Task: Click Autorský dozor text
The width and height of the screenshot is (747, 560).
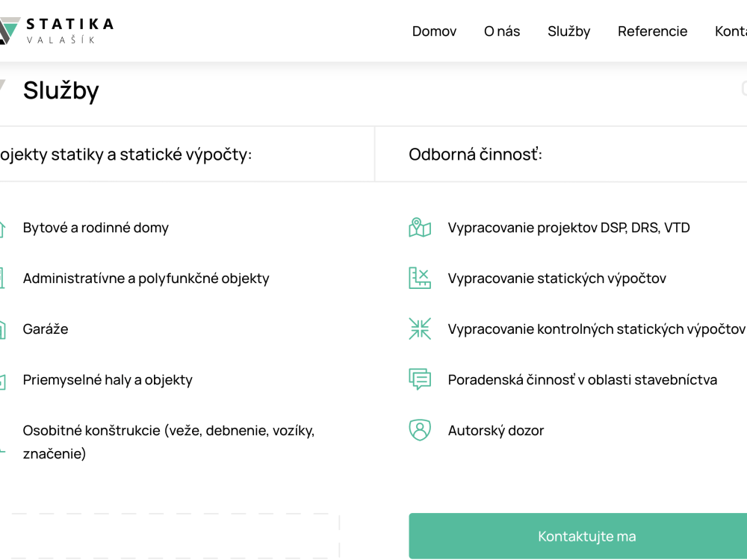Action: point(496,431)
